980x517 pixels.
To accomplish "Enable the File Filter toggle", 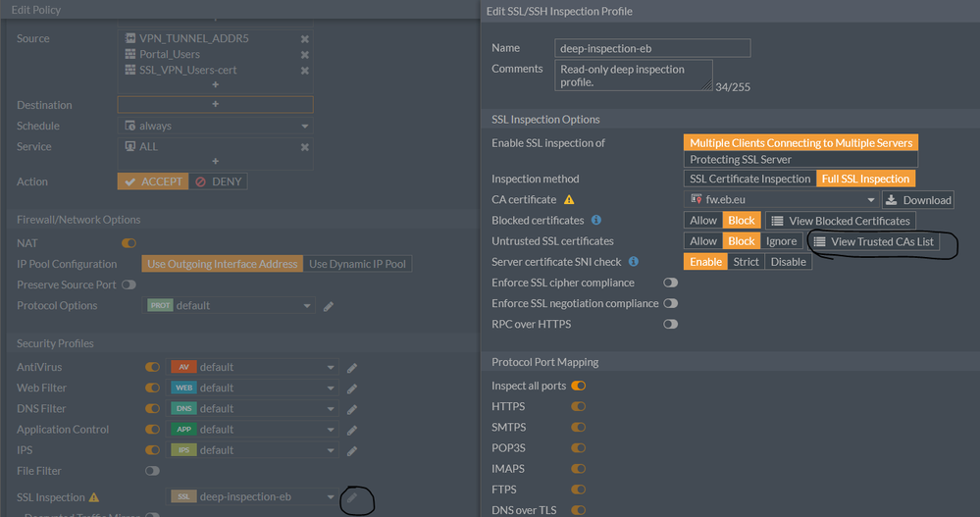I will tap(152, 471).
